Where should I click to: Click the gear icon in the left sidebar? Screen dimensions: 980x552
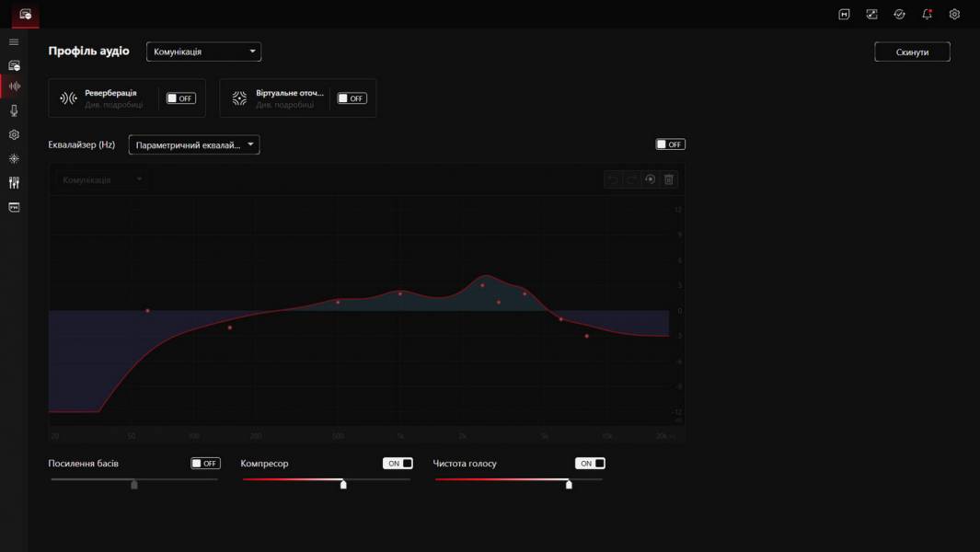pos(14,134)
